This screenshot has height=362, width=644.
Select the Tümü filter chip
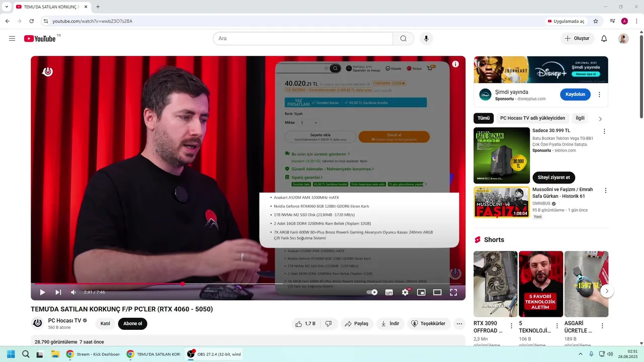(484, 118)
